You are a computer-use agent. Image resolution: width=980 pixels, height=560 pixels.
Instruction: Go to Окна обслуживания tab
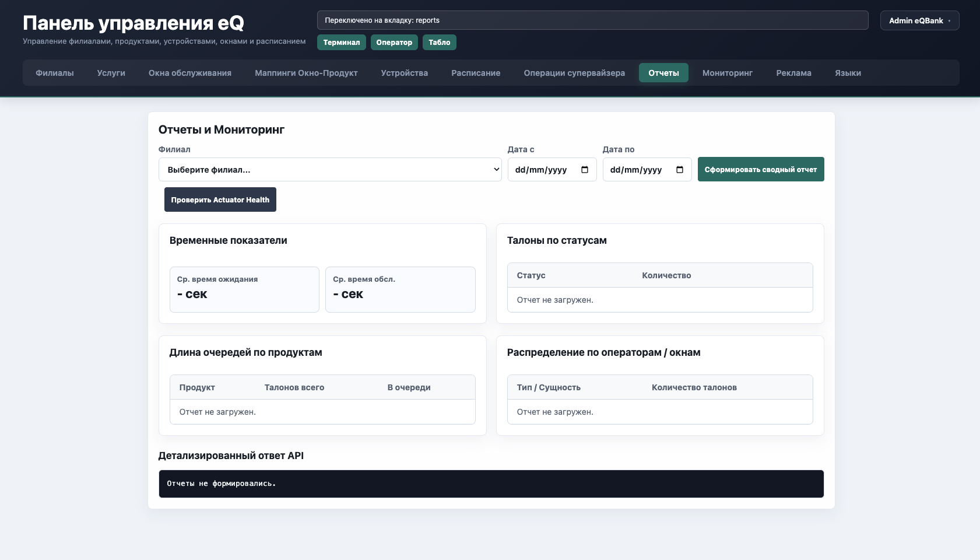(190, 73)
